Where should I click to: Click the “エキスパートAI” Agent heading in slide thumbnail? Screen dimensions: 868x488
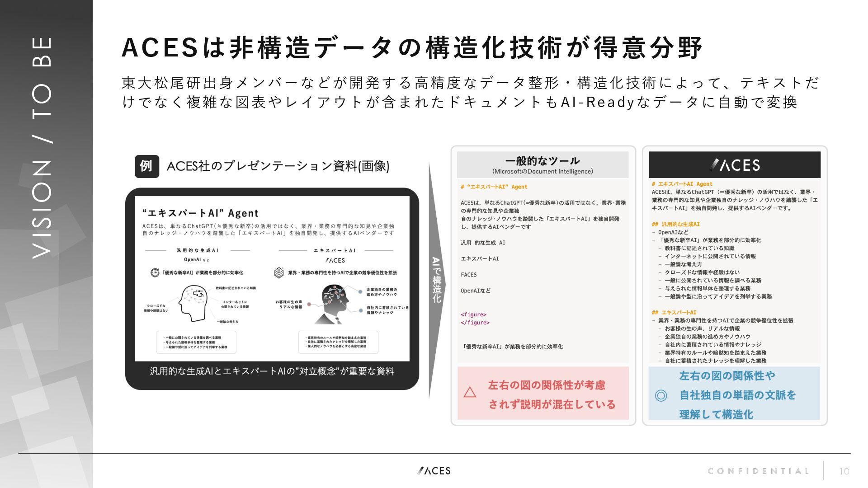pyautogui.click(x=200, y=213)
